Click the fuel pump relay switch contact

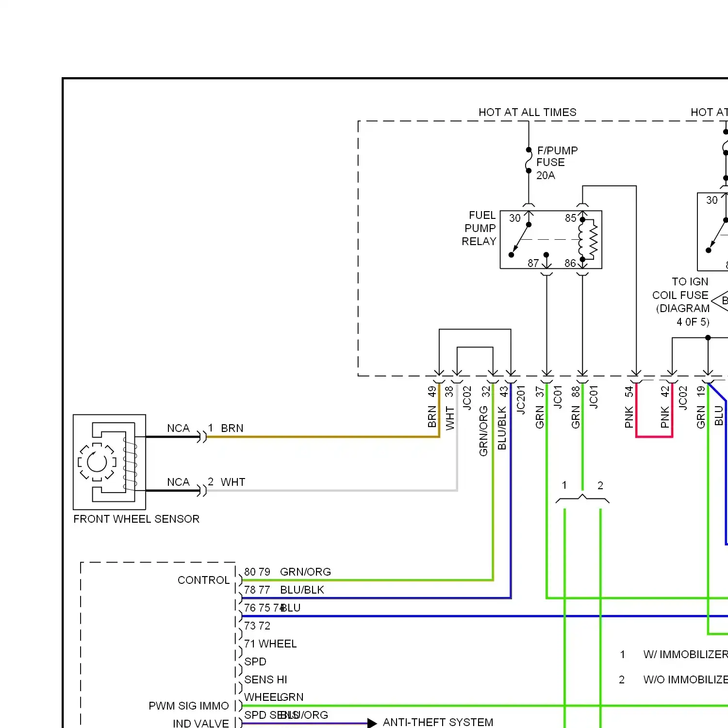[x=520, y=240]
